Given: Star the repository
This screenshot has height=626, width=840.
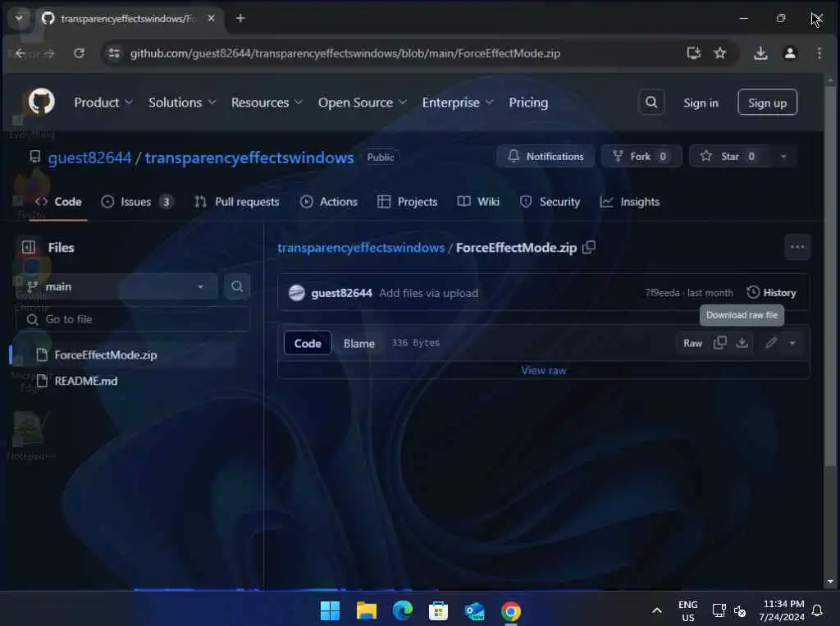Looking at the screenshot, I should (x=730, y=157).
